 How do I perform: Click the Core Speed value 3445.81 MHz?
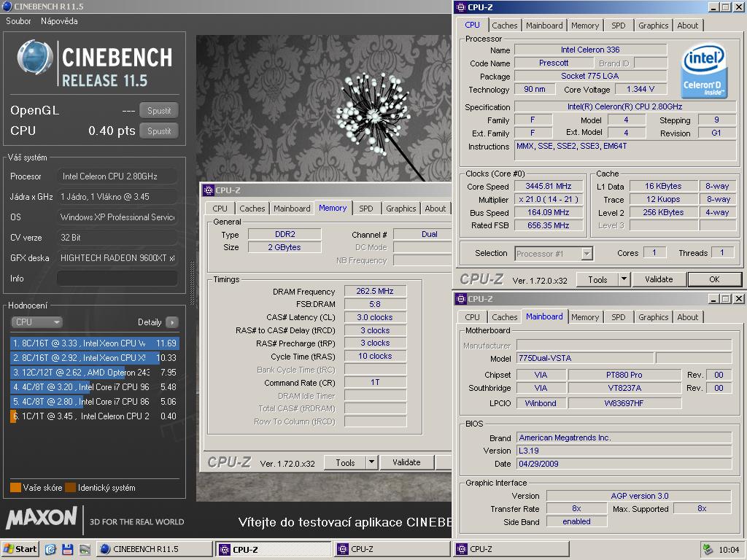coord(549,186)
